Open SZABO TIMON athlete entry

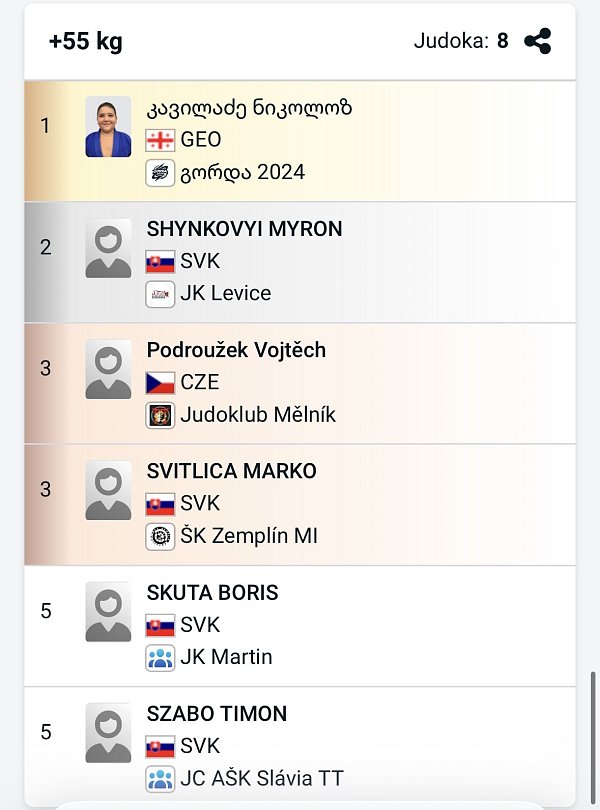pyautogui.click(x=216, y=714)
